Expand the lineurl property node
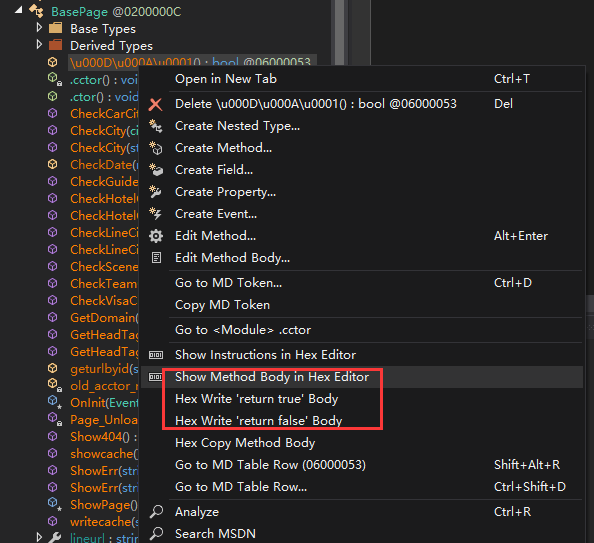This screenshot has width=594, height=543. tap(39, 537)
